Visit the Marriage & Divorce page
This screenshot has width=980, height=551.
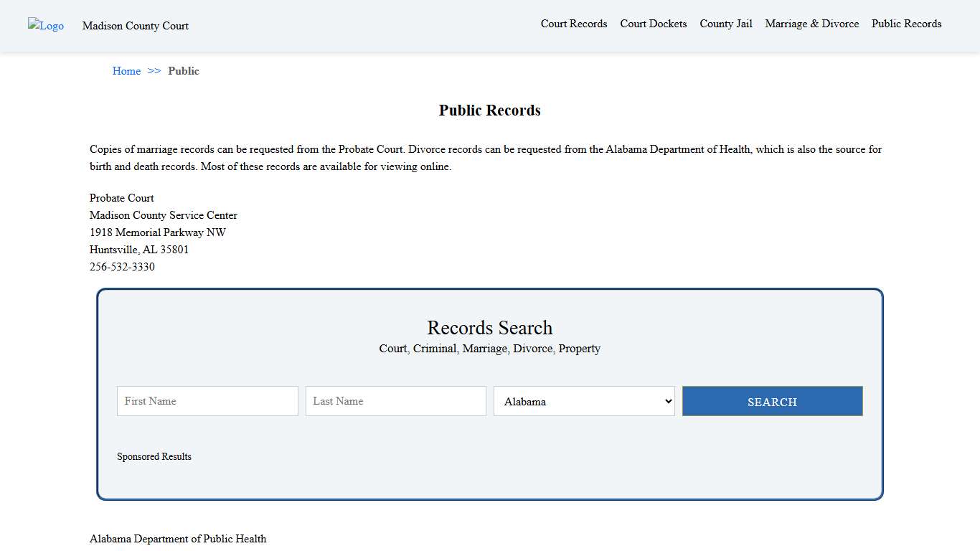click(x=811, y=24)
